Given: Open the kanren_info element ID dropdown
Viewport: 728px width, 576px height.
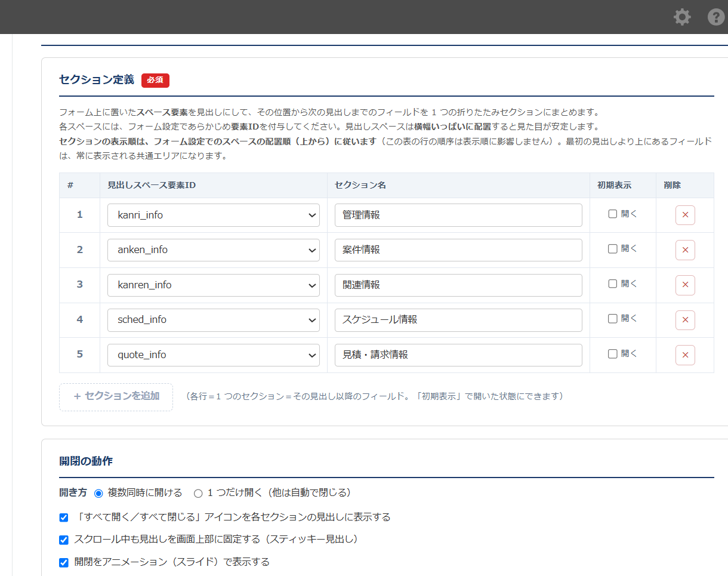Looking at the screenshot, I should click(214, 285).
